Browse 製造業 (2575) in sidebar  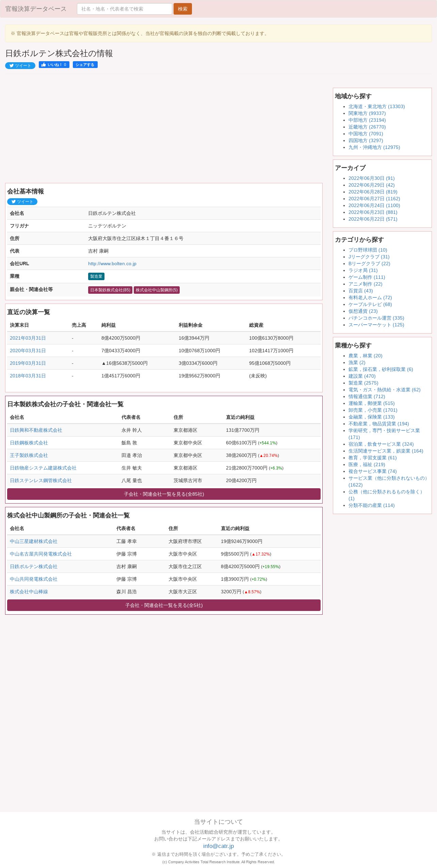(x=363, y=383)
